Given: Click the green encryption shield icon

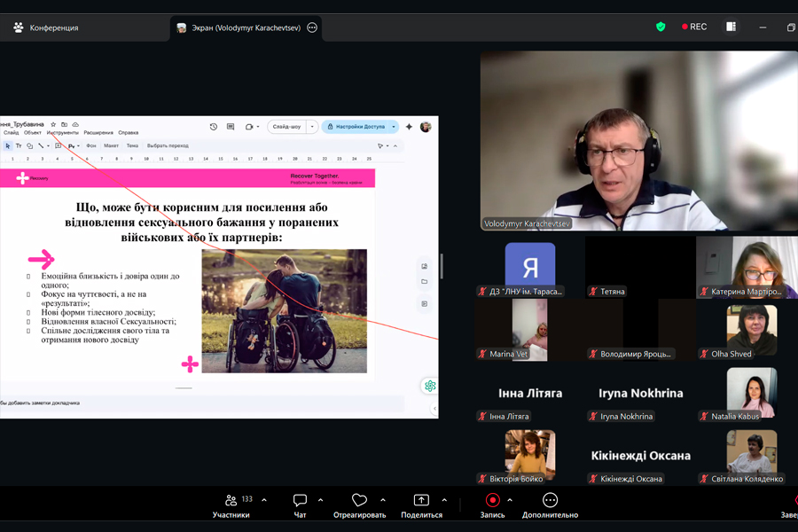Looking at the screenshot, I should (x=661, y=27).
